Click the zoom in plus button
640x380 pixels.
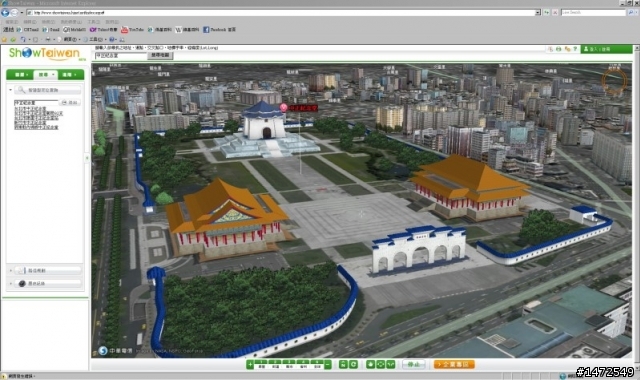tap(250, 364)
